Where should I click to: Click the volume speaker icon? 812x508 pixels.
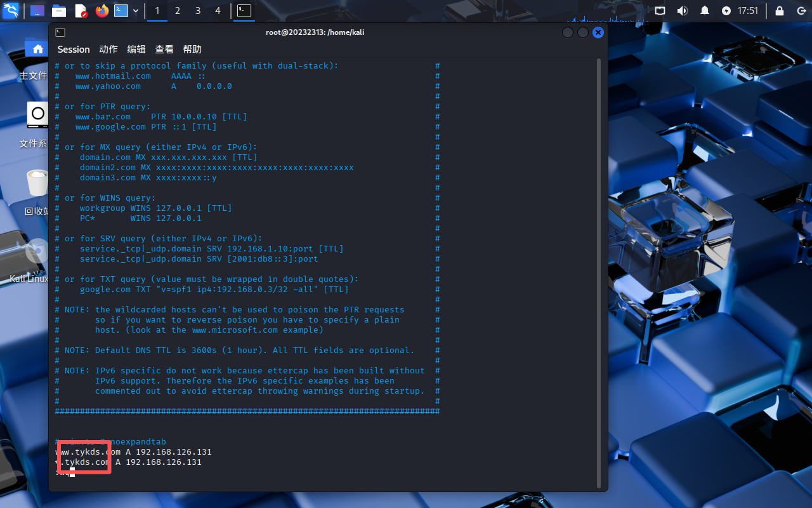tap(683, 11)
